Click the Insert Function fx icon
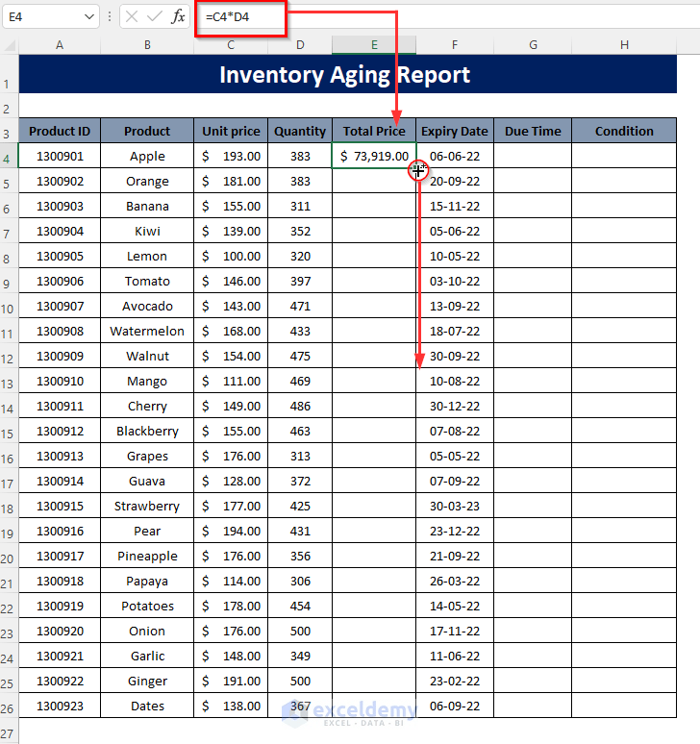The image size is (700, 744). (178, 17)
